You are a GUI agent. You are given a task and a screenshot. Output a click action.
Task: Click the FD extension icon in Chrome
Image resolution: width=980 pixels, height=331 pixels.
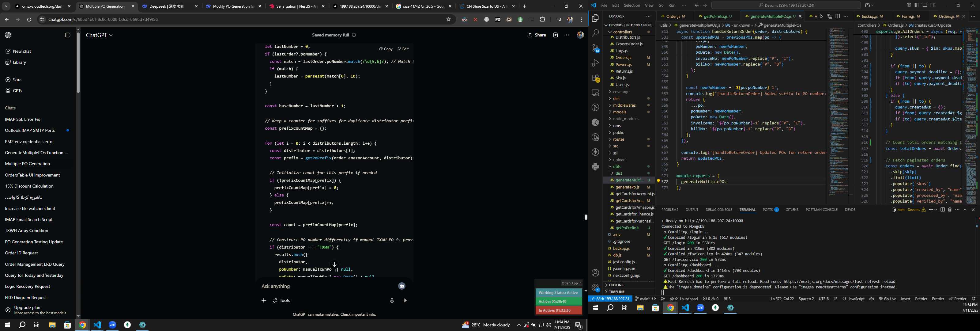point(498,19)
